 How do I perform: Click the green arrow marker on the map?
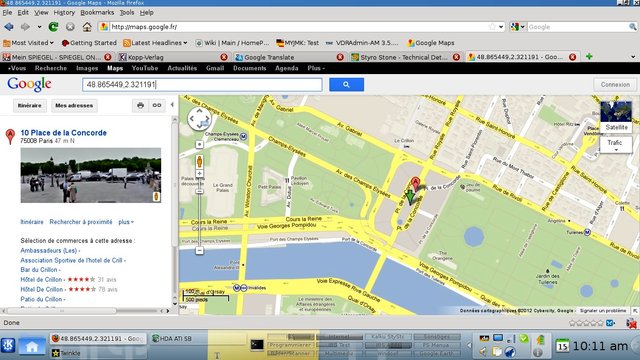[410, 197]
